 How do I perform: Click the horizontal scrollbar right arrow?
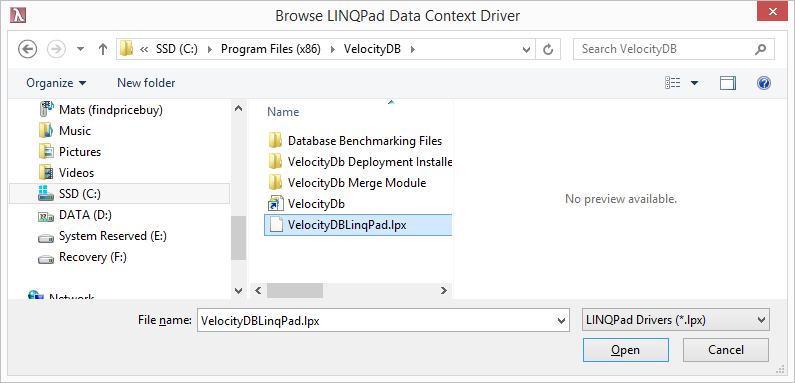444,290
